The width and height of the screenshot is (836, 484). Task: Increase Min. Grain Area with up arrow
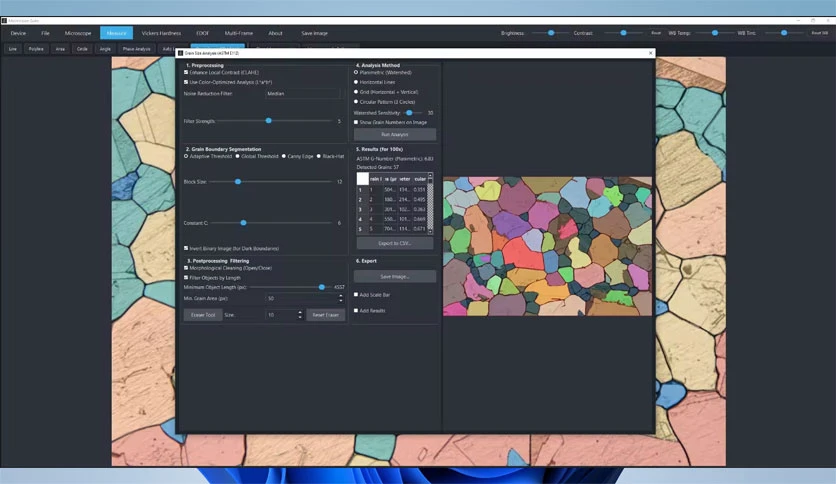341,296
